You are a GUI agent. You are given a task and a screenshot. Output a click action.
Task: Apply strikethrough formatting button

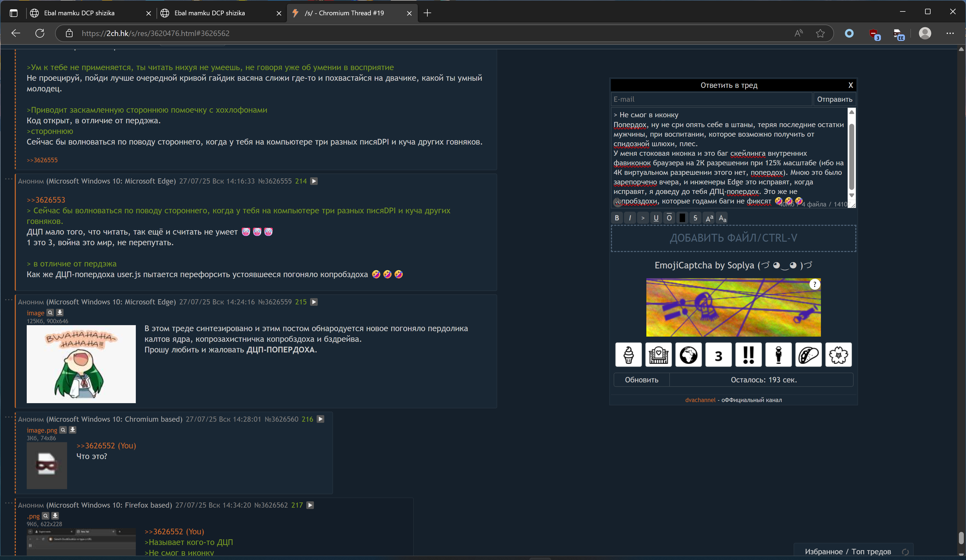pos(695,218)
